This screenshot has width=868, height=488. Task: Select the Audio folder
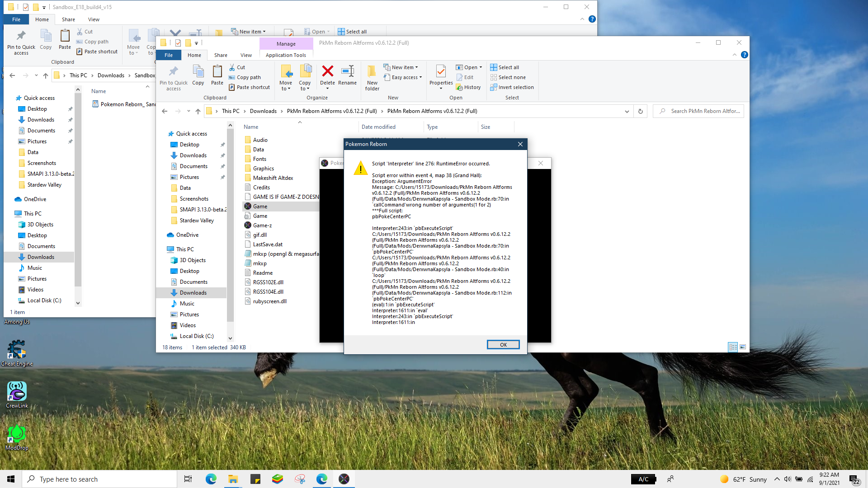(x=260, y=140)
